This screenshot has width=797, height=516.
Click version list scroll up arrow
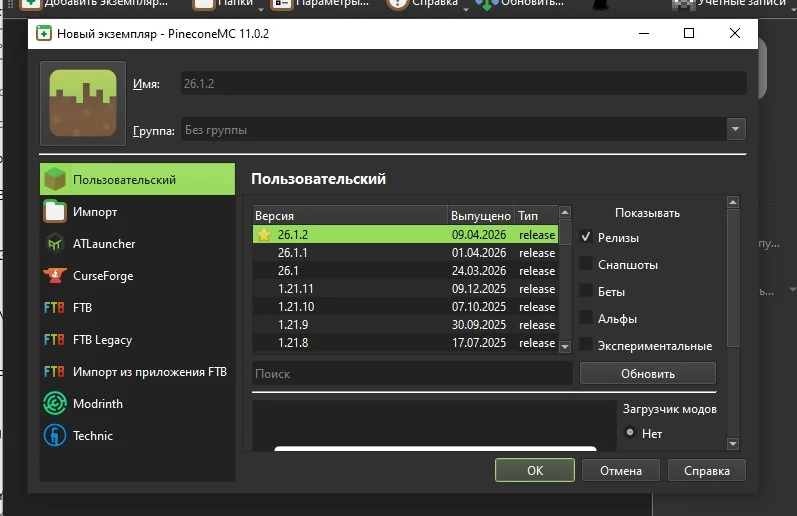pos(565,212)
